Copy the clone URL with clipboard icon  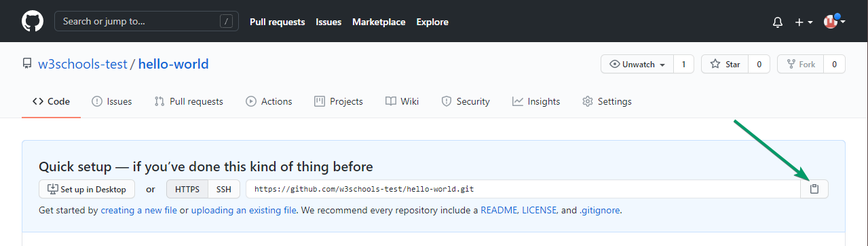pyautogui.click(x=814, y=189)
